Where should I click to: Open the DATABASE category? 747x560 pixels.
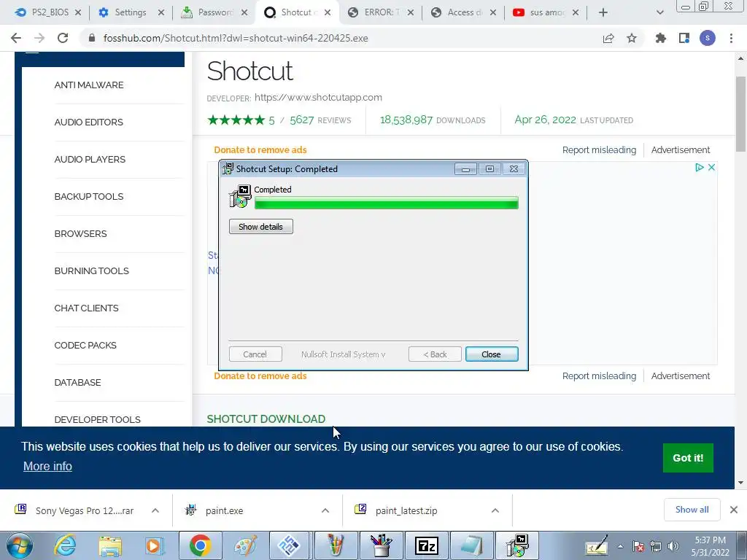click(x=77, y=382)
